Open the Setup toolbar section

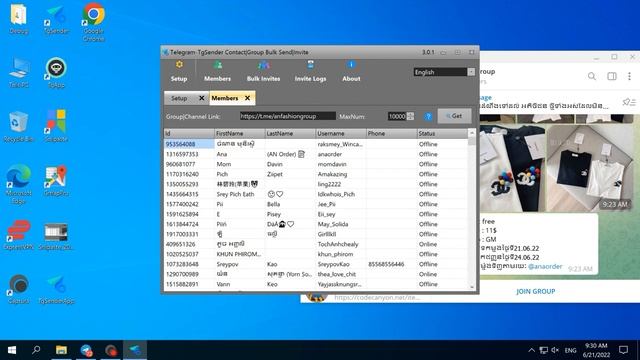(x=179, y=71)
